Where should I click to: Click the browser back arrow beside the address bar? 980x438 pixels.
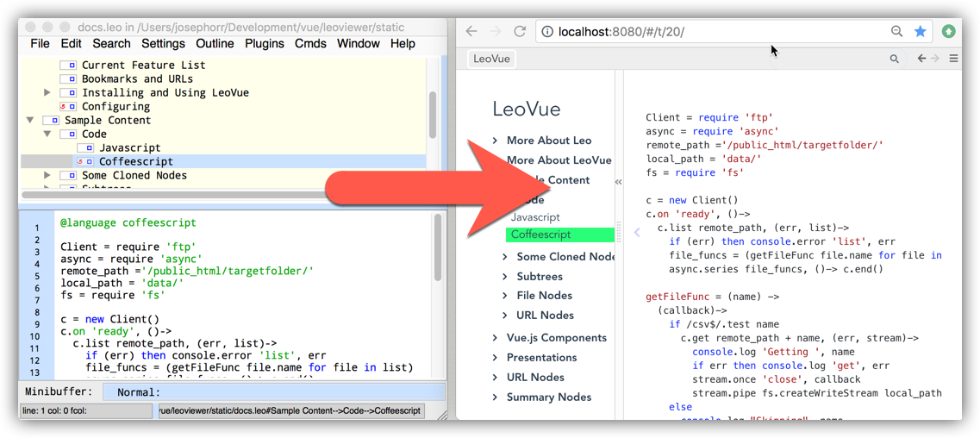(x=471, y=31)
